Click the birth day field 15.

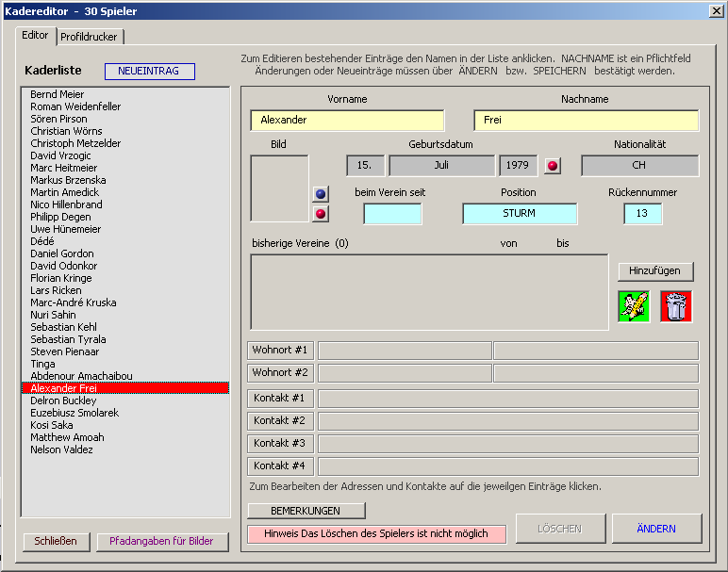click(x=365, y=166)
